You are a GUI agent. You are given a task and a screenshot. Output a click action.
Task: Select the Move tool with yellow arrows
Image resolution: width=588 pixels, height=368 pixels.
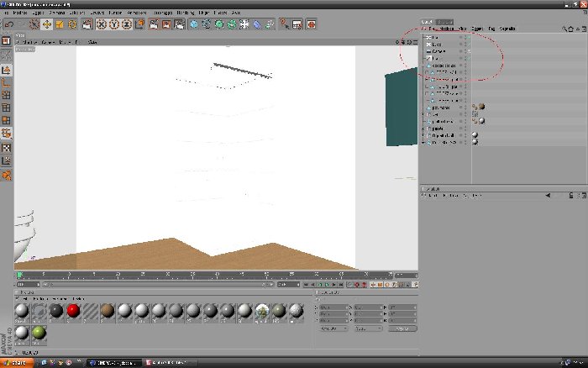pyautogui.click(x=47, y=24)
